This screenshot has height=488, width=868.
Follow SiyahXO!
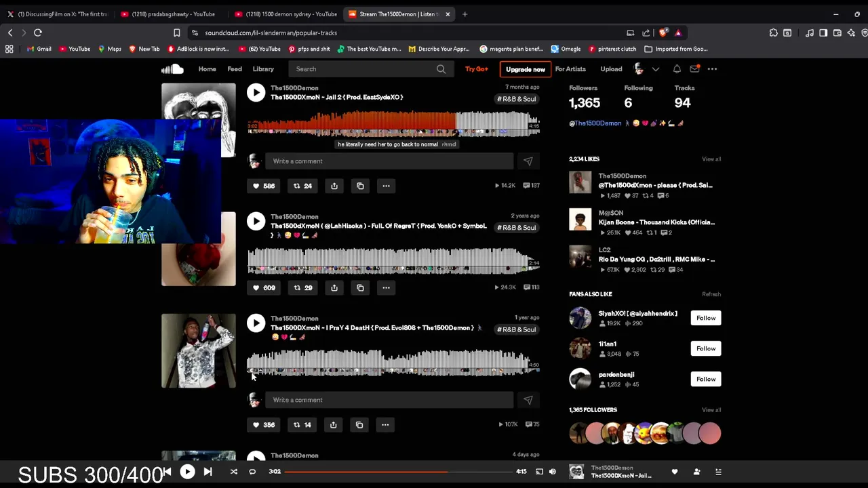pos(706,318)
